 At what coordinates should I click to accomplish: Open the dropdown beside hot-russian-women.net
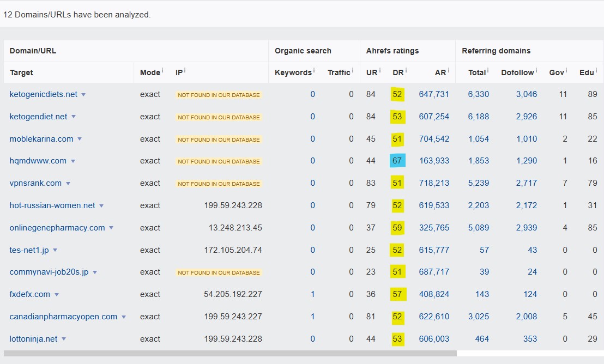101,206
